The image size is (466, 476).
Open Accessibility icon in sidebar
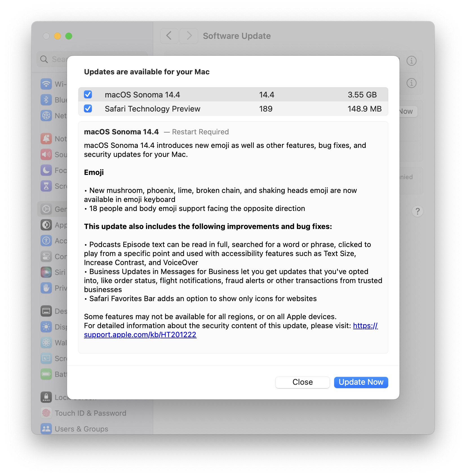(x=46, y=241)
